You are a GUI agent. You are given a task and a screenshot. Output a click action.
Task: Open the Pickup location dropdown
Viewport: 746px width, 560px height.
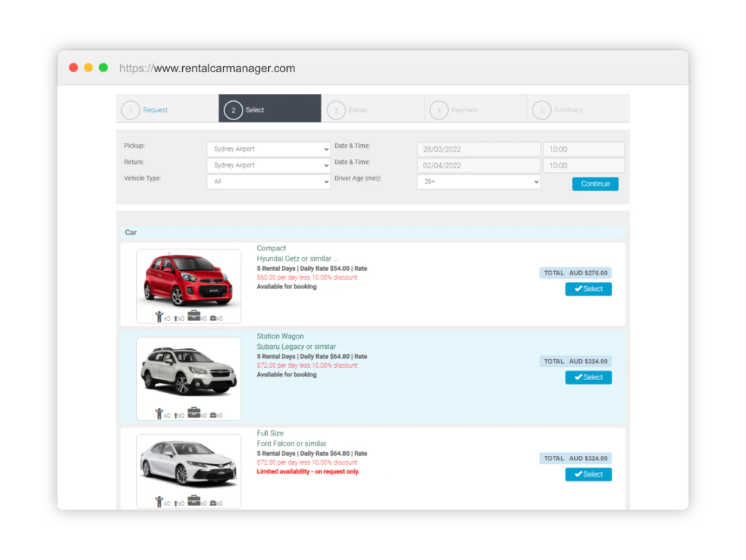pos(268,149)
